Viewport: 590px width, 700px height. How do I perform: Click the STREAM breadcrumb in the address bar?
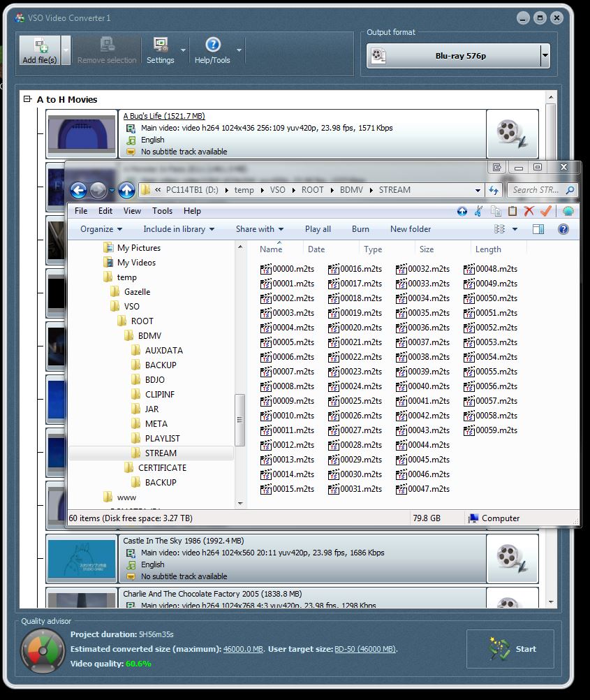point(394,190)
